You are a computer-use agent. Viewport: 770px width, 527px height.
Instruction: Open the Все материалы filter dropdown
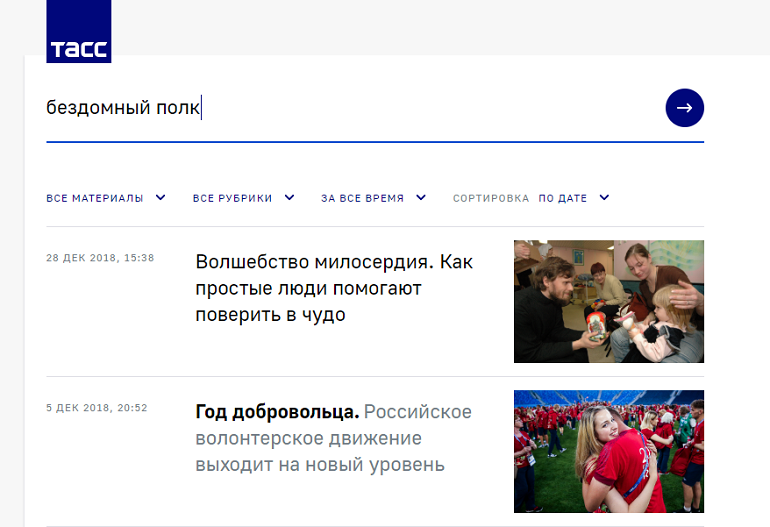[x=95, y=198]
